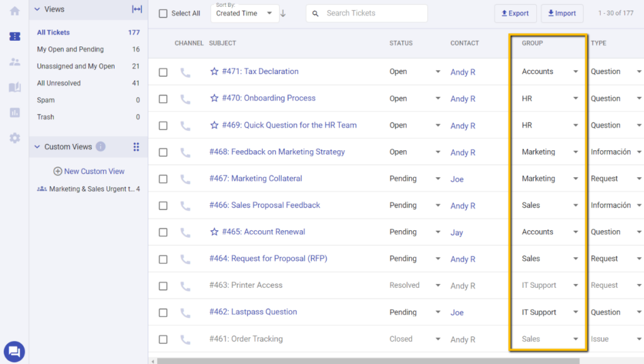Image resolution: width=644 pixels, height=364 pixels.
Task: Click the search magnifier icon
Action: coord(316,14)
